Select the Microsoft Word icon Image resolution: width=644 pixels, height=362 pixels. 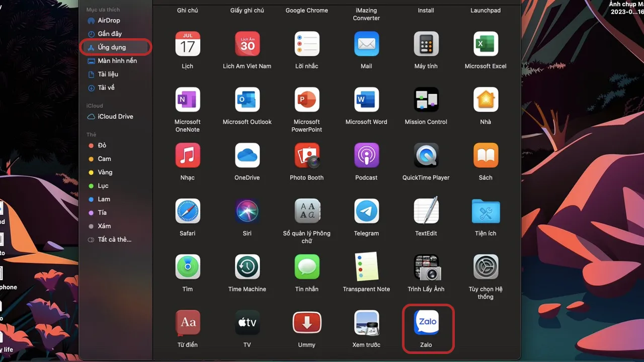(x=366, y=100)
